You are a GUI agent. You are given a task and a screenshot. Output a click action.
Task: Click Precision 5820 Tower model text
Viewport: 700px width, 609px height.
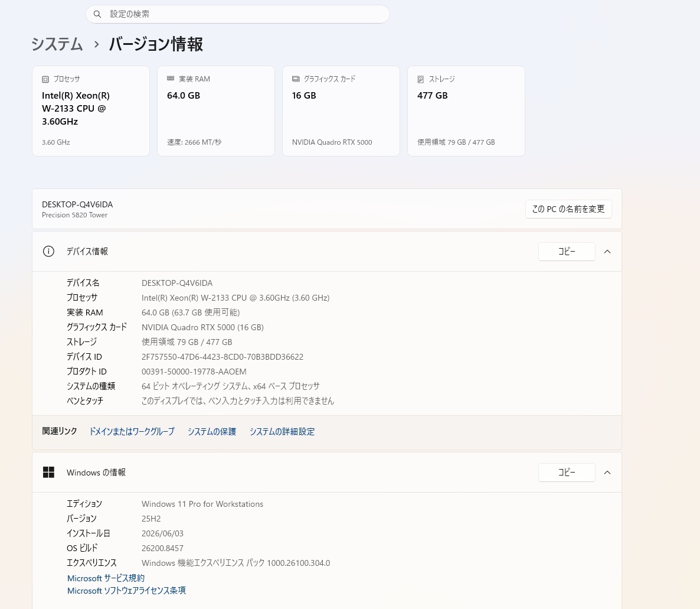pos(74,215)
